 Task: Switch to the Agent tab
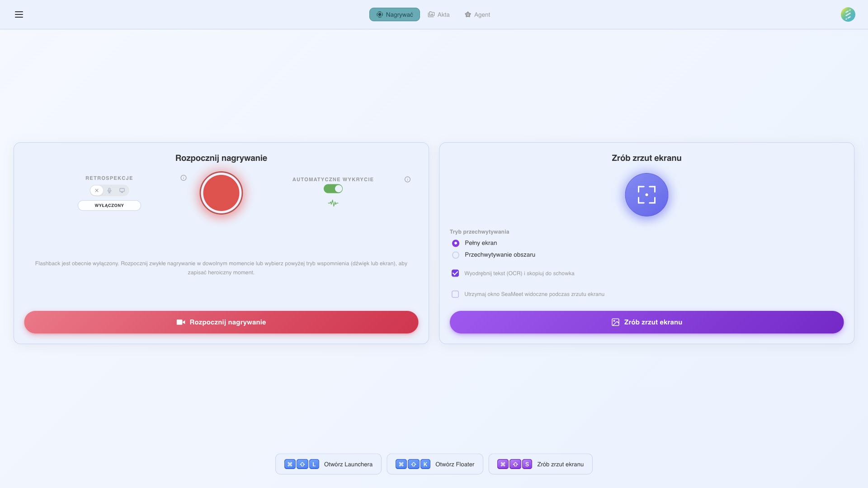(477, 14)
